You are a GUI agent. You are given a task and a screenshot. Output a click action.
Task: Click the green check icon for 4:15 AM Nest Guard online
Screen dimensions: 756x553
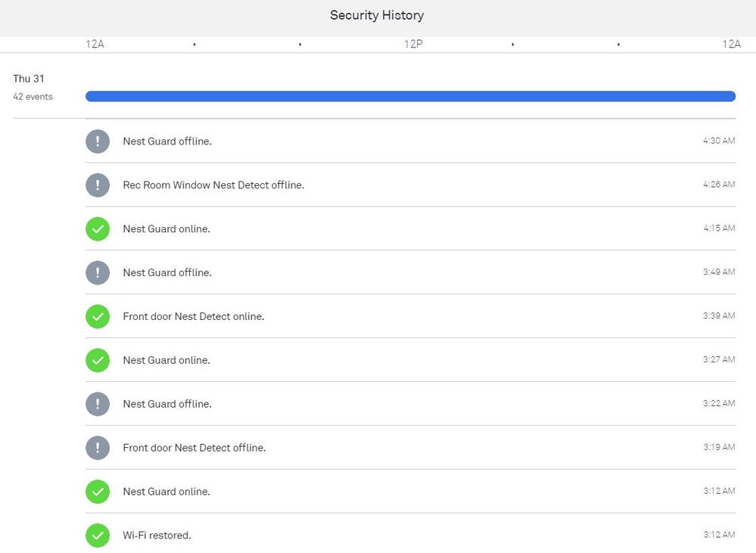coord(98,229)
